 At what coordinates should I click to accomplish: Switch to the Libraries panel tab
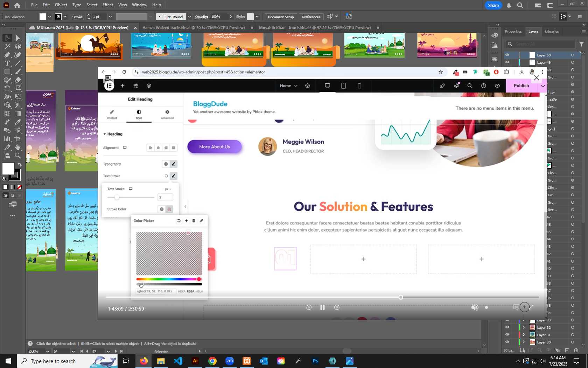(x=552, y=31)
